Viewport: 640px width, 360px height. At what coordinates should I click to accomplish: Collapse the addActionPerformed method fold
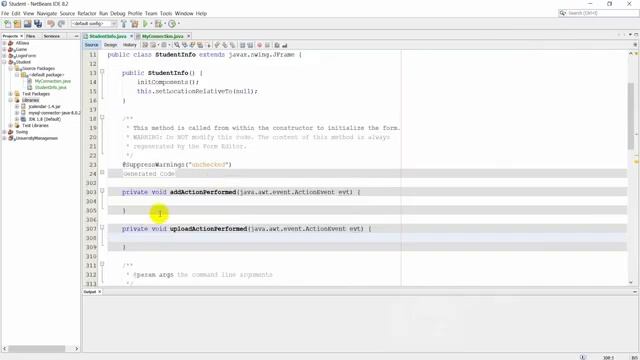(x=102, y=191)
